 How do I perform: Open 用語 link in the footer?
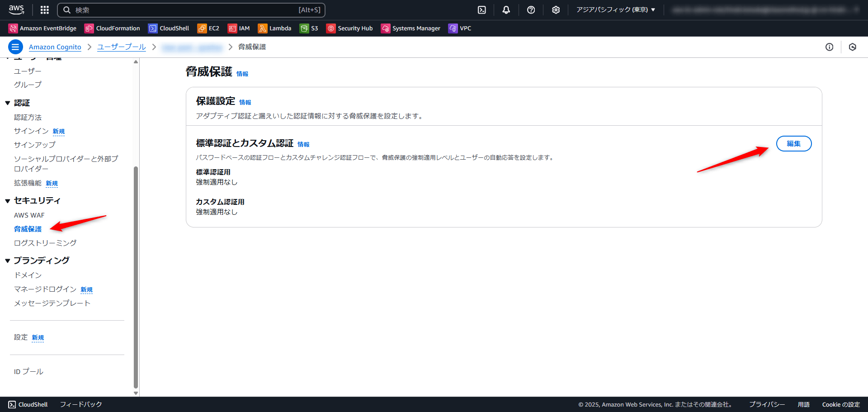click(x=803, y=405)
